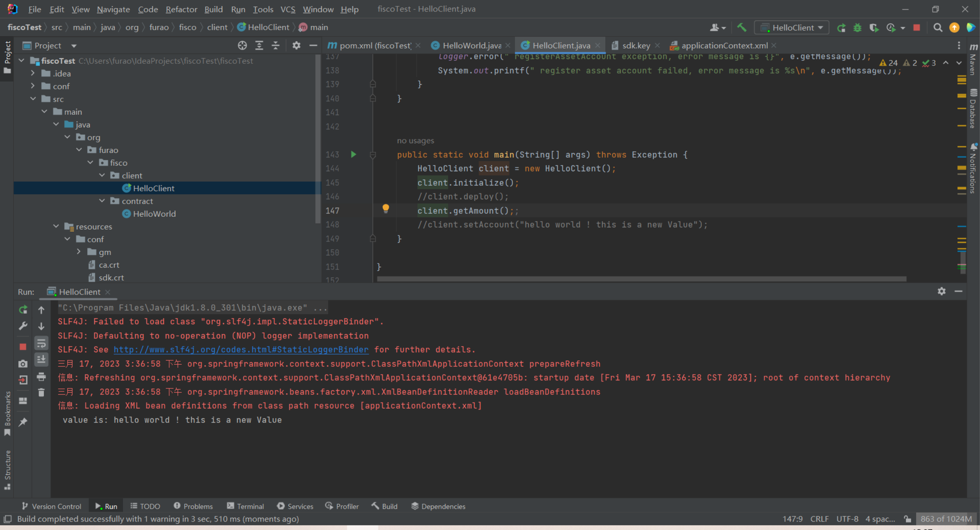This screenshot has width=980, height=530.
Task: Open the slf4j StaticLoggerBinder link in console
Action: point(241,349)
